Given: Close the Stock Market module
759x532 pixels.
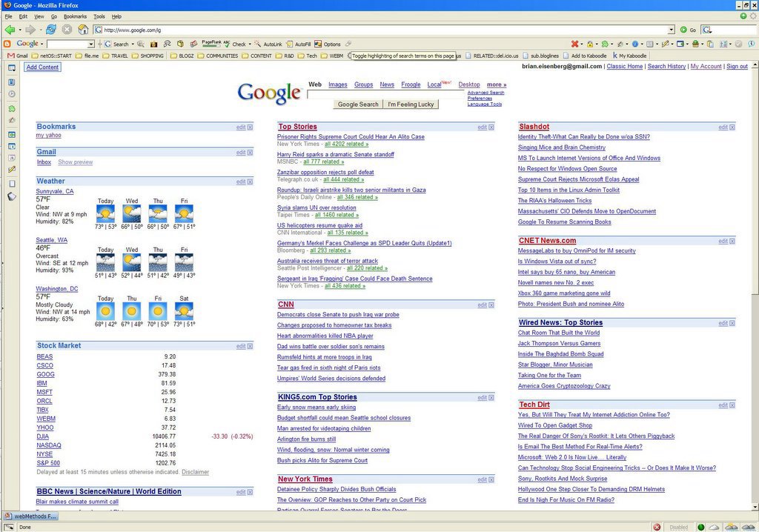Looking at the screenshot, I should click(x=250, y=347).
